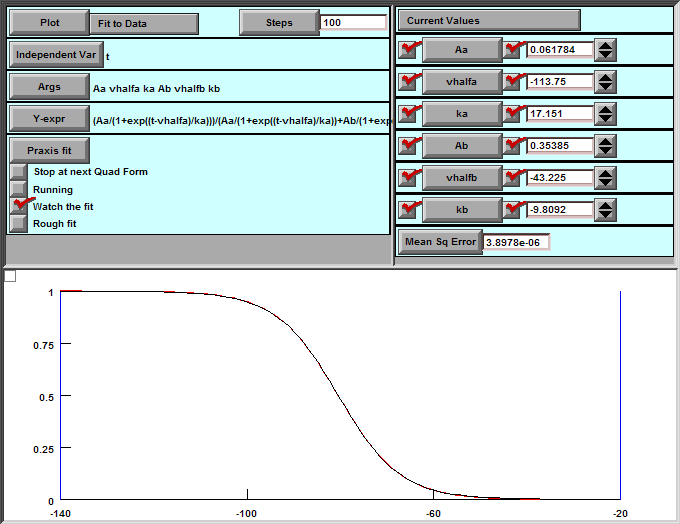The width and height of the screenshot is (680, 524).
Task: Click the Independent Var button
Action: pyautogui.click(x=56, y=55)
